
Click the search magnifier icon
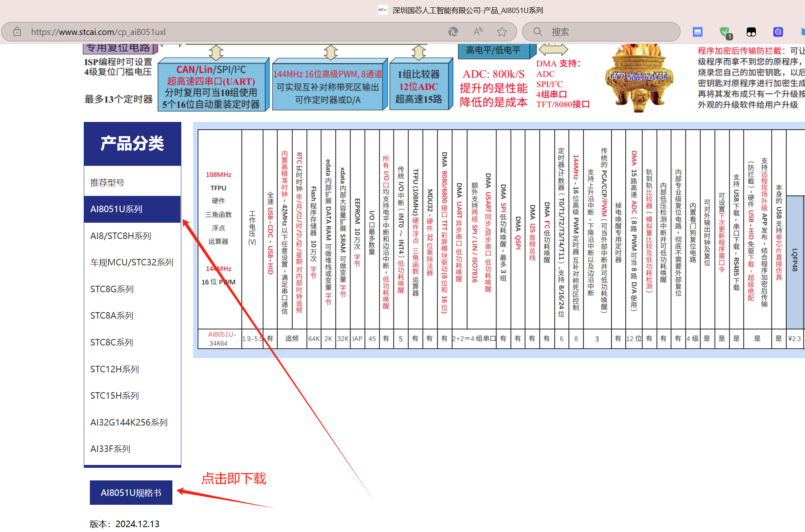pyautogui.click(x=537, y=32)
